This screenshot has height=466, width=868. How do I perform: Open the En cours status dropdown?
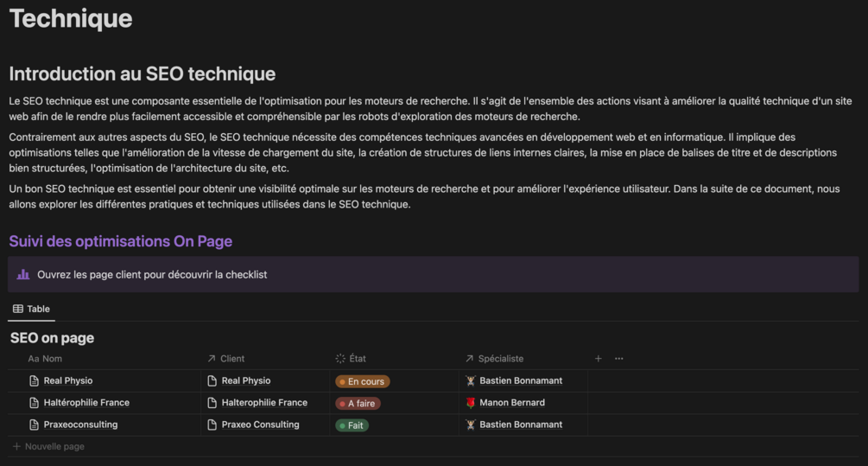pyautogui.click(x=363, y=381)
